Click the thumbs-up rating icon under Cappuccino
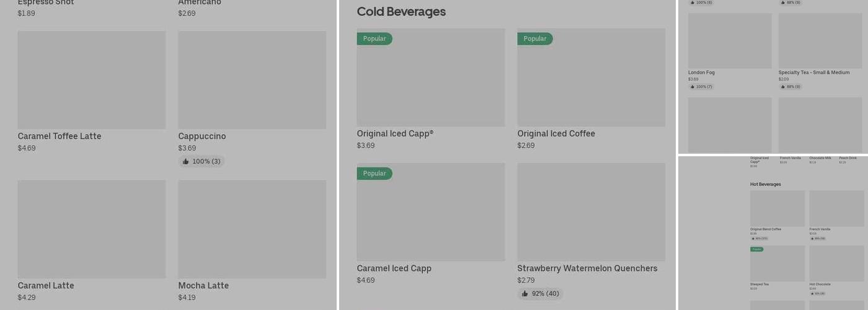 coord(185,162)
